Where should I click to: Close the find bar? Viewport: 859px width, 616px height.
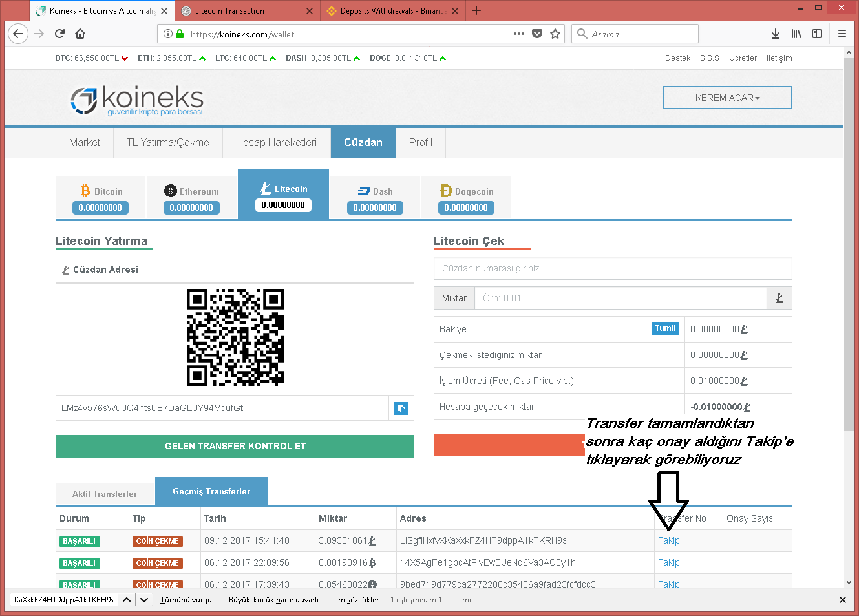842,600
